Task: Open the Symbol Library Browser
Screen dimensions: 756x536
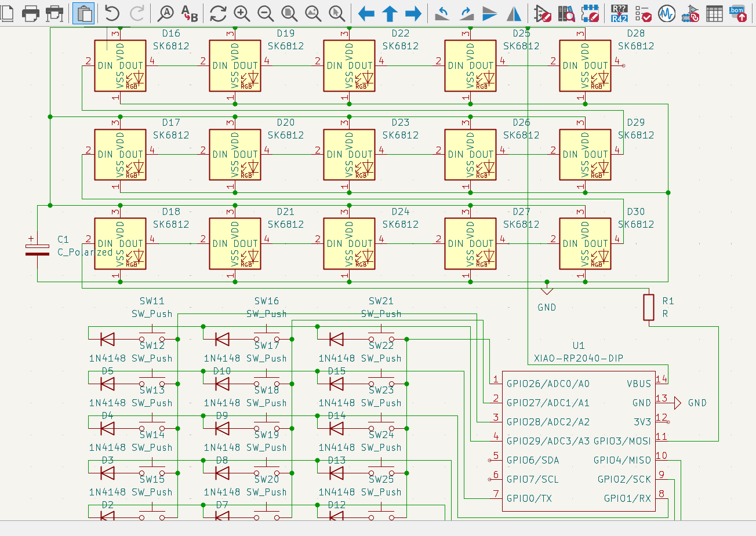Action: (566, 13)
